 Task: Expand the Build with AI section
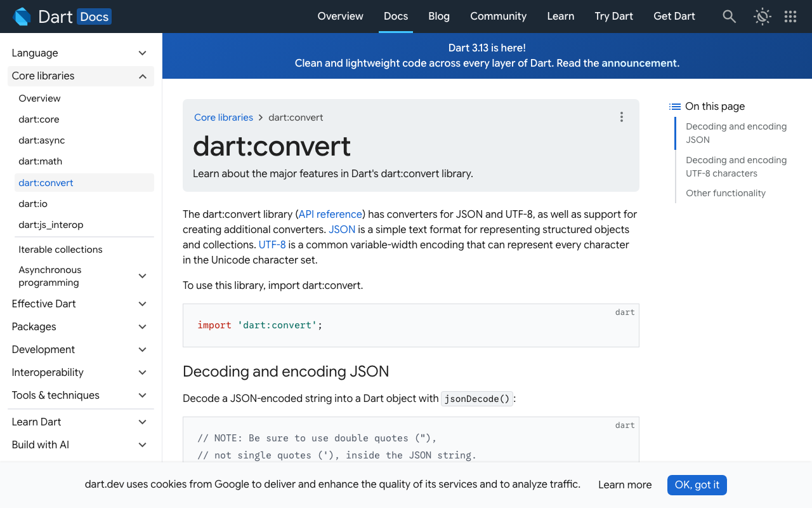coord(81,445)
